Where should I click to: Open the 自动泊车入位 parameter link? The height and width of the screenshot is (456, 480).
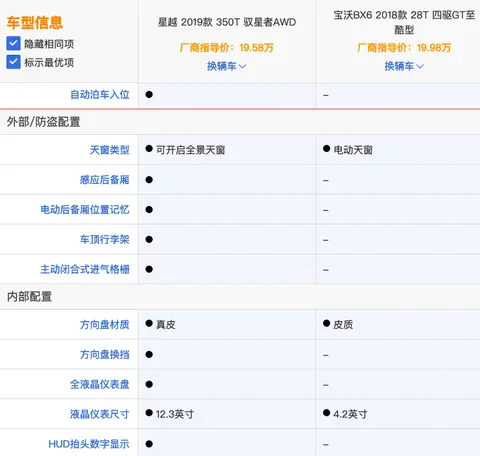click(100, 95)
